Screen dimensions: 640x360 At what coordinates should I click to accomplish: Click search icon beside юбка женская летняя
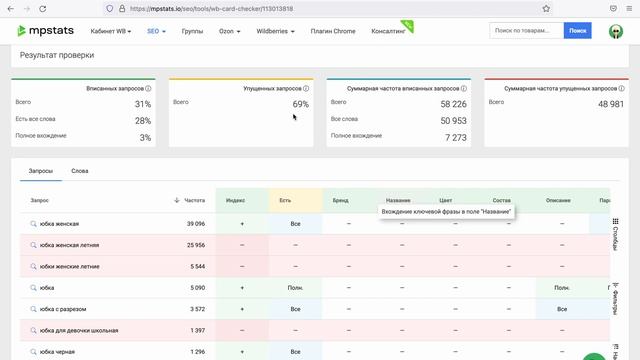tap(33, 245)
